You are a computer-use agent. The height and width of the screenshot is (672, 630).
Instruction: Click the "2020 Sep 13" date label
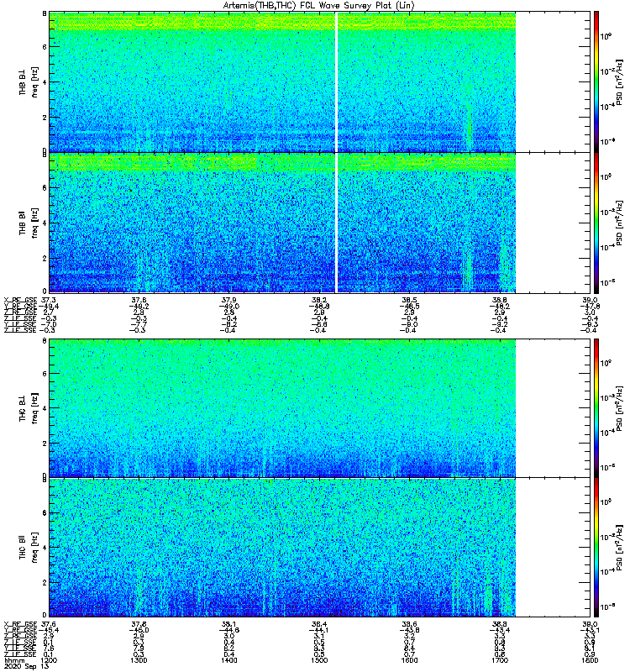pyautogui.click(x=27, y=666)
